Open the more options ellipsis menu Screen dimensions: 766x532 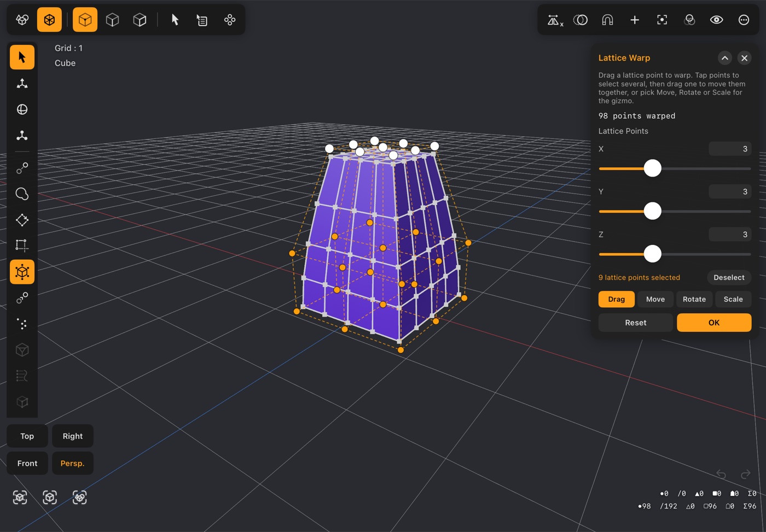pyautogui.click(x=744, y=20)
